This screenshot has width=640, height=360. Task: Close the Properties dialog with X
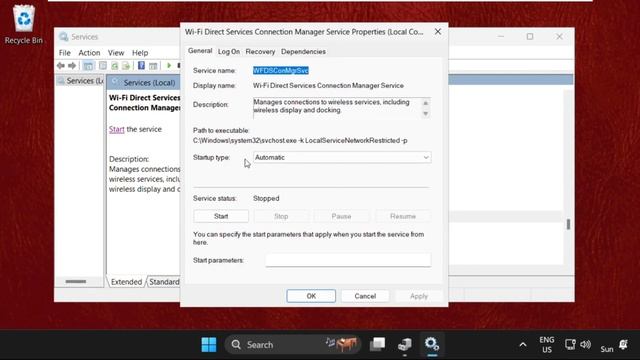pos(438,31)
